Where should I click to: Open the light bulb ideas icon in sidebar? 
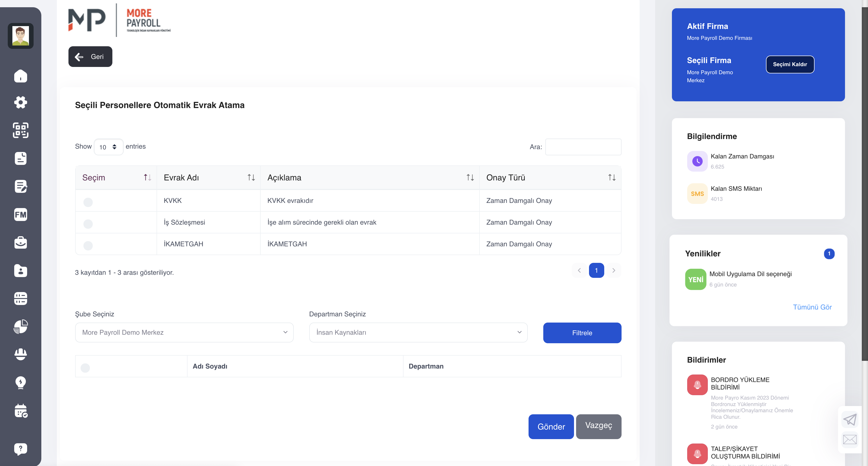21,382
